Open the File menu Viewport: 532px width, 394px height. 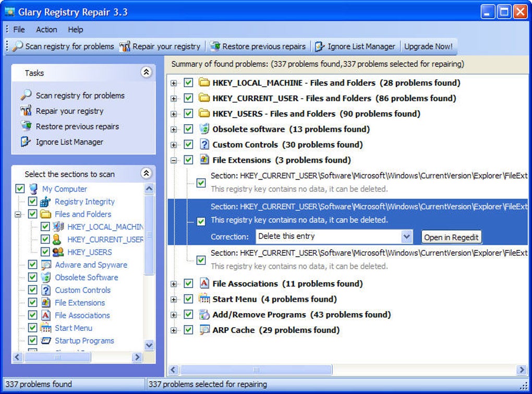point(19,30)
